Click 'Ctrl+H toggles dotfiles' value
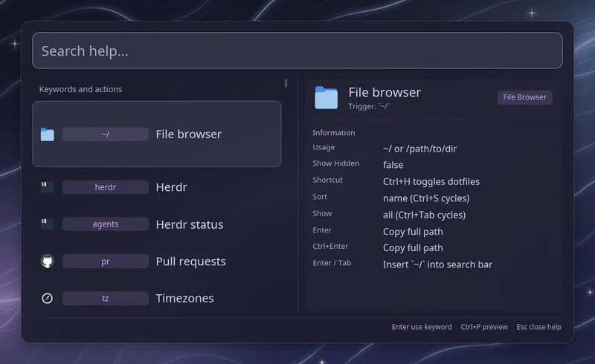 [x=431, y=181]
